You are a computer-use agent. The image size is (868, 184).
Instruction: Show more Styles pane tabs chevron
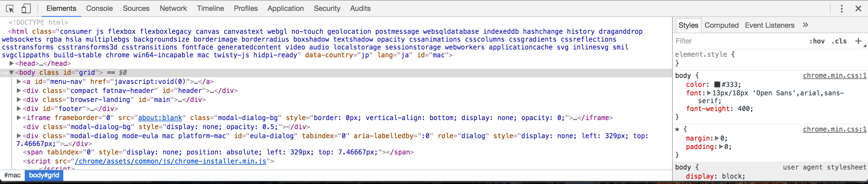pyautogui.click(x=805, y=25)
